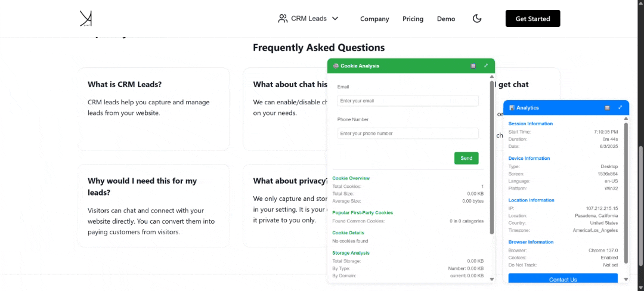The width and height of the screenshot is (644, 291).
Task: Open the Demo link in navigation
Action: (445, 18)
